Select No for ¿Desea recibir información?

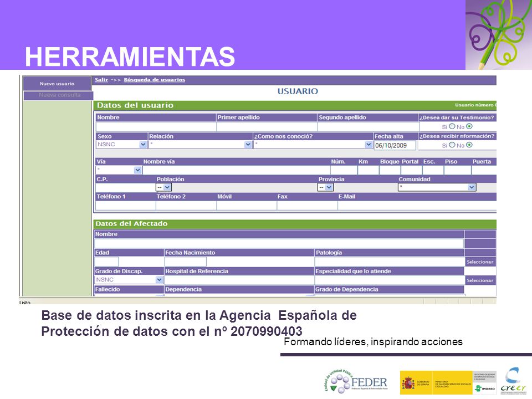469,145
